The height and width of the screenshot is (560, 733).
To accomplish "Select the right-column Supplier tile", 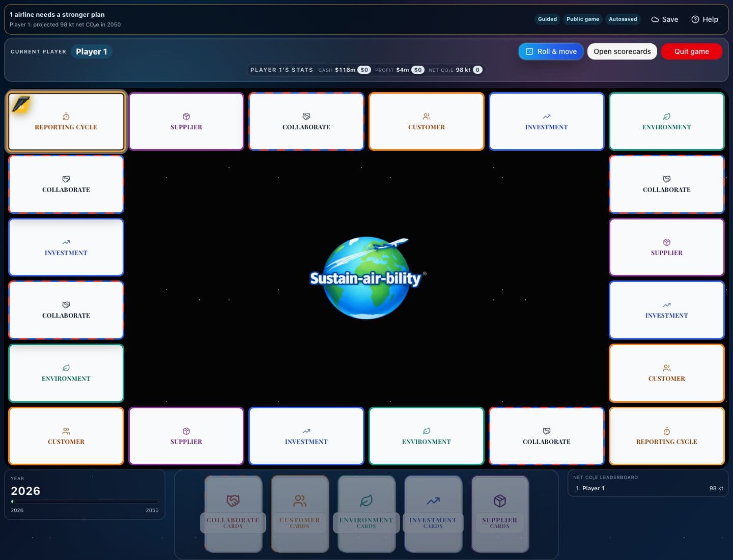I will coord(667,247).
